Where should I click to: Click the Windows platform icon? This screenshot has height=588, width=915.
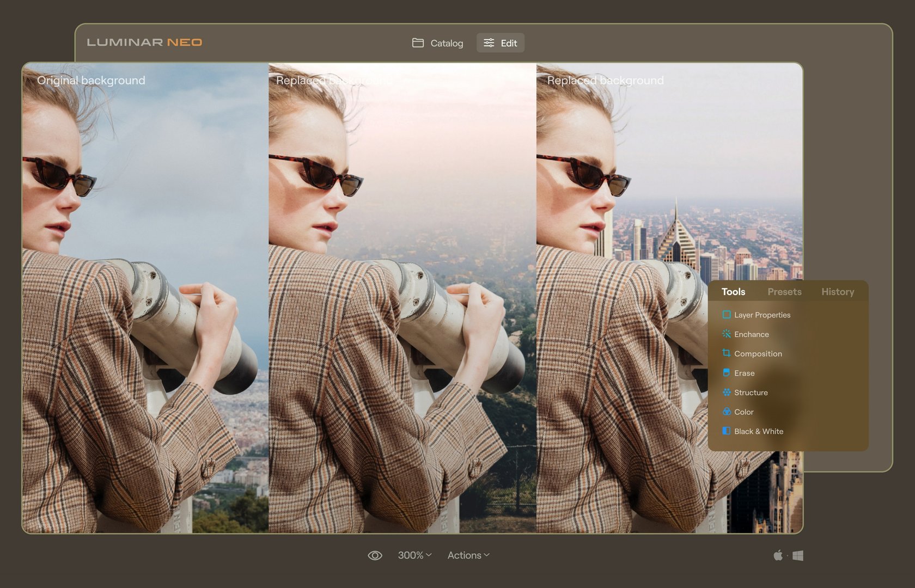(x=798, y=555)
